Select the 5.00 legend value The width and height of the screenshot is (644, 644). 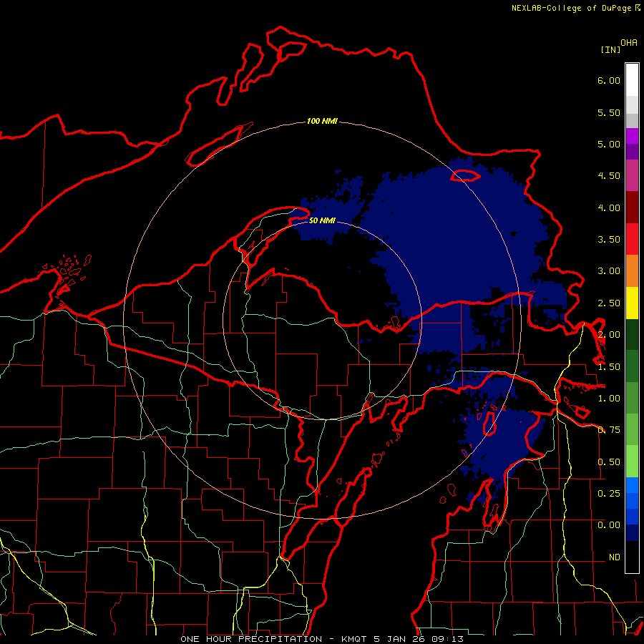coord(609,144)
